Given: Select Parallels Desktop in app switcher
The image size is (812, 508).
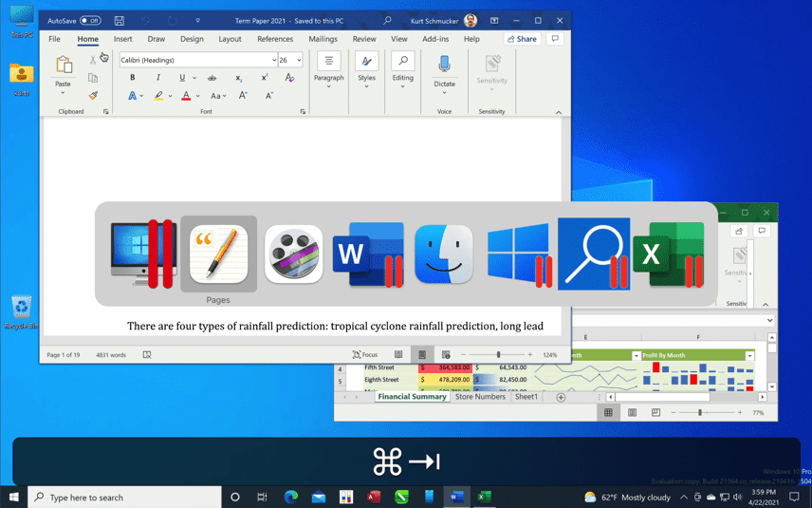Looking at the screenshot, I should point(142,254).
